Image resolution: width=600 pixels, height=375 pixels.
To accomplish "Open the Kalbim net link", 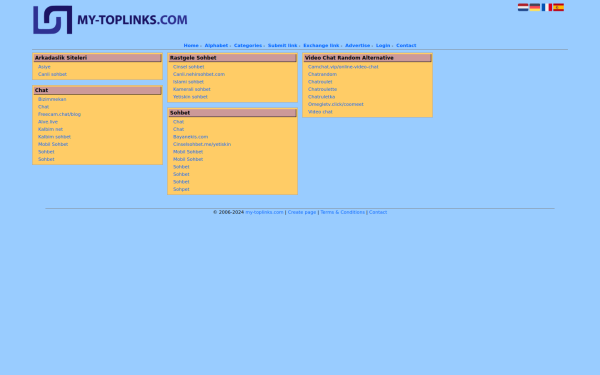I will (50, 129).
